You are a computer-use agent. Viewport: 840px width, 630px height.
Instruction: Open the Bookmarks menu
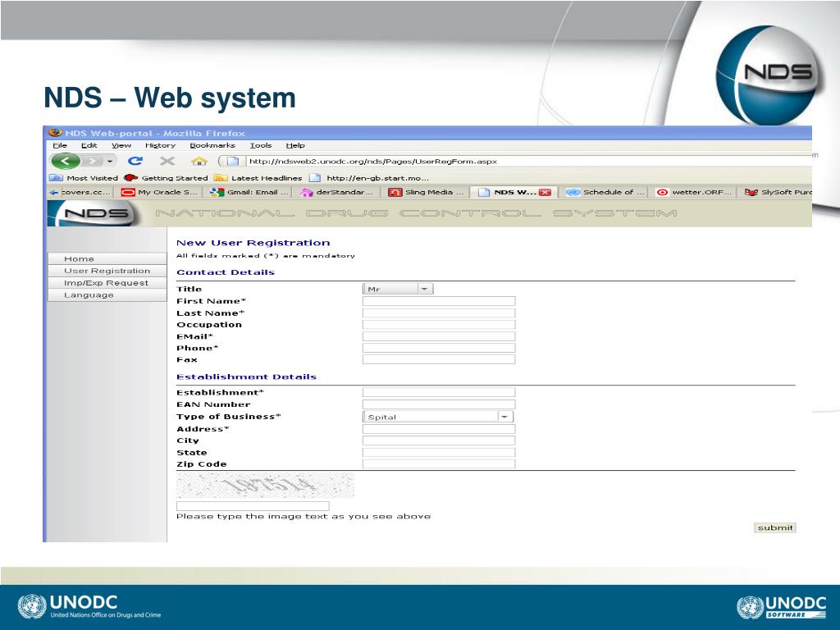pyautogui.click(x=212, y=145)
